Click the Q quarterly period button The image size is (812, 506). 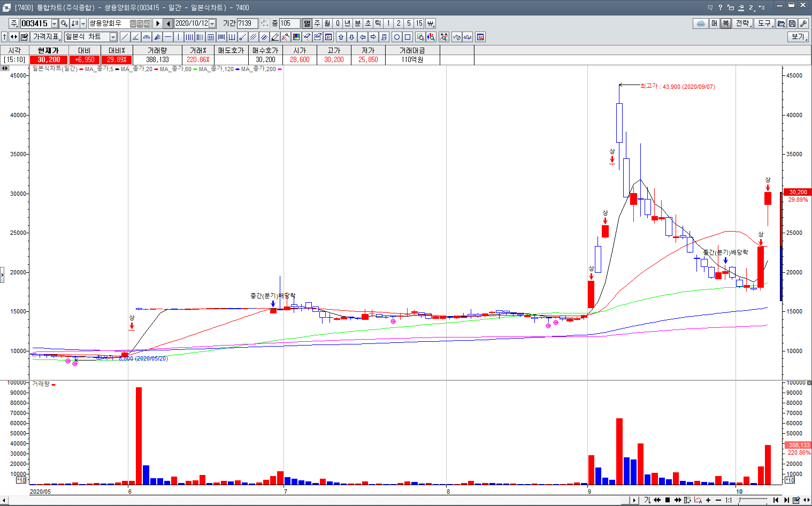coord(338,24)
